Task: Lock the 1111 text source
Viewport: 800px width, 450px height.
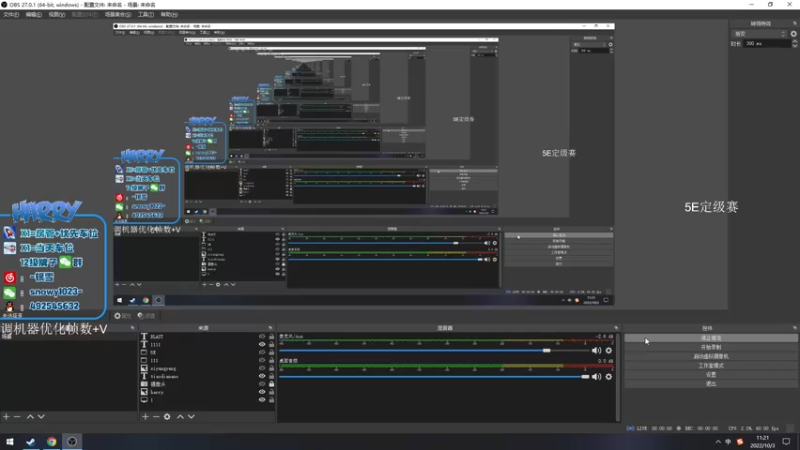Action: [271, 344]
